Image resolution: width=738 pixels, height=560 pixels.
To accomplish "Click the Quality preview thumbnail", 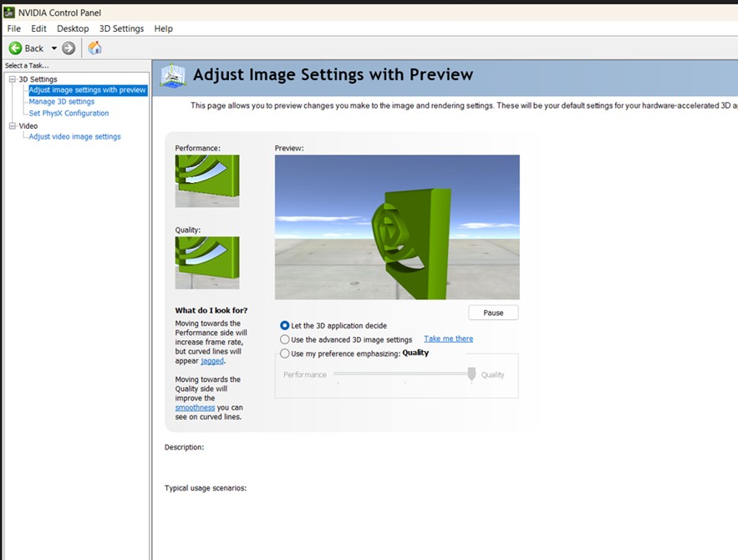I will tap(206, 262).
